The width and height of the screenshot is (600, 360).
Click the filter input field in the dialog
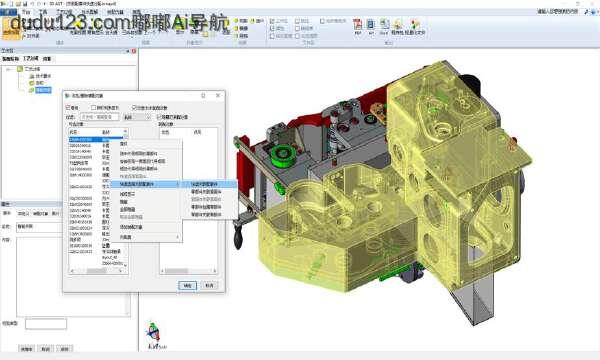[x=99, y=117]
